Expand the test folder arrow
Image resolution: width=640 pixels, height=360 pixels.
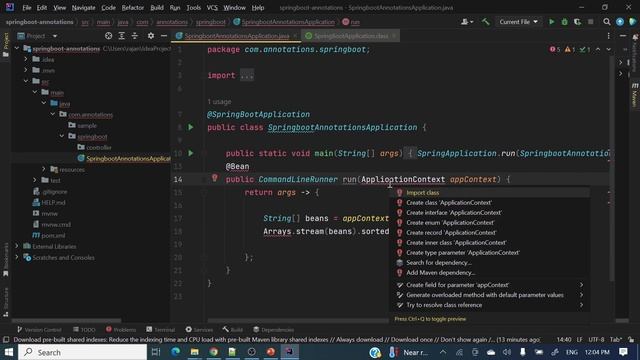(35, 180)
